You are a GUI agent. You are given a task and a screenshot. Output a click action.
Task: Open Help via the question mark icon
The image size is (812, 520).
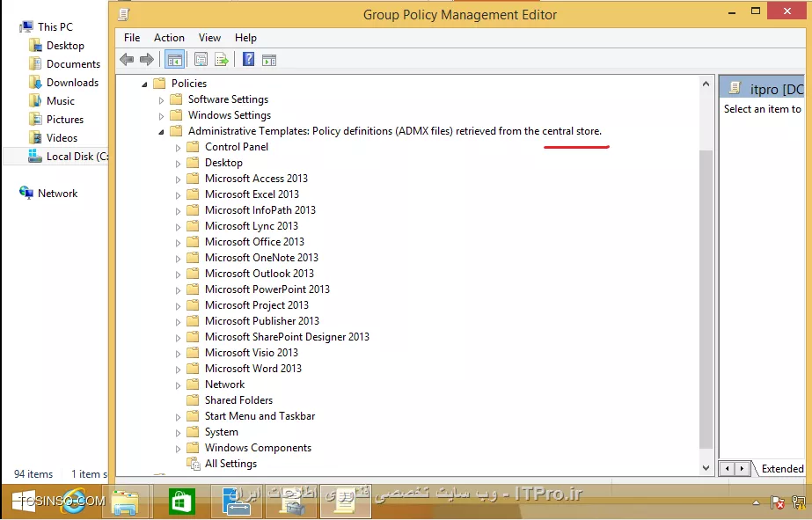click(x=249, y=60)
